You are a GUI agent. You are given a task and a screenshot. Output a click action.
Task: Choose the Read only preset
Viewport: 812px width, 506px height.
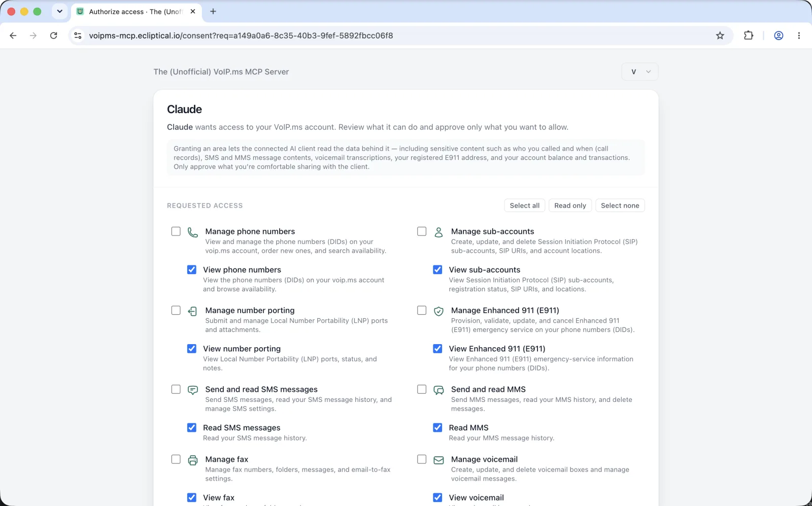(x=570, y=206)
